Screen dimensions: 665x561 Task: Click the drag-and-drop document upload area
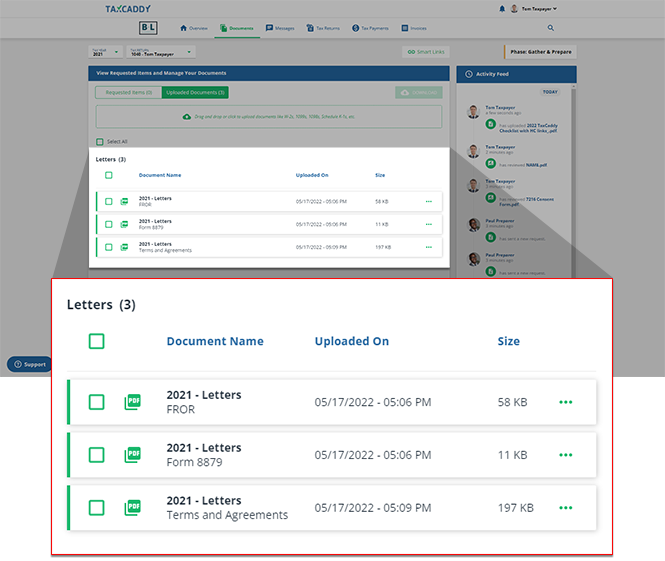click(268, 117)
